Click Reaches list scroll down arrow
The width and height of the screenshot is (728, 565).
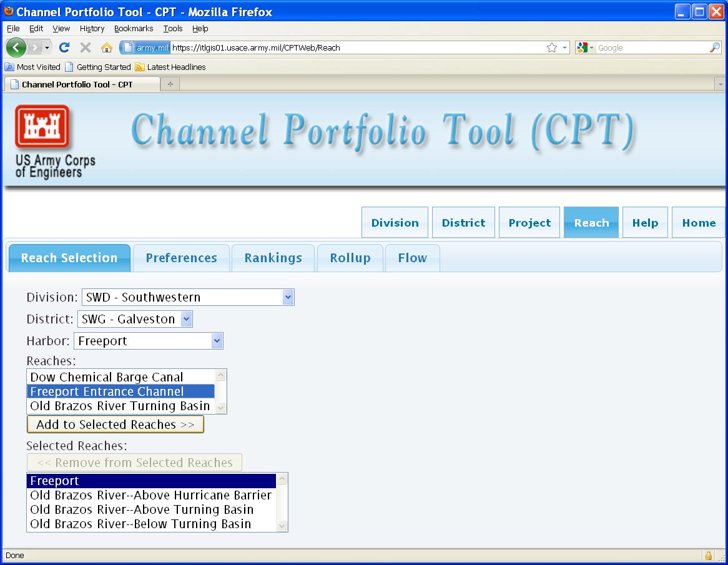(x=221, y=408)
